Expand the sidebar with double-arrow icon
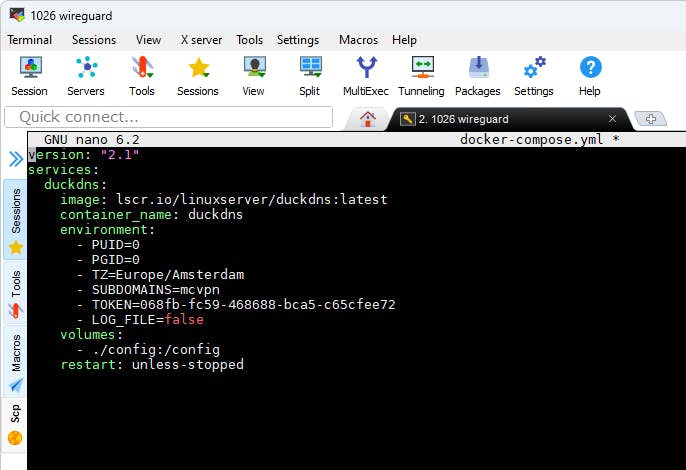686x470 pixels. coord(16,159)
